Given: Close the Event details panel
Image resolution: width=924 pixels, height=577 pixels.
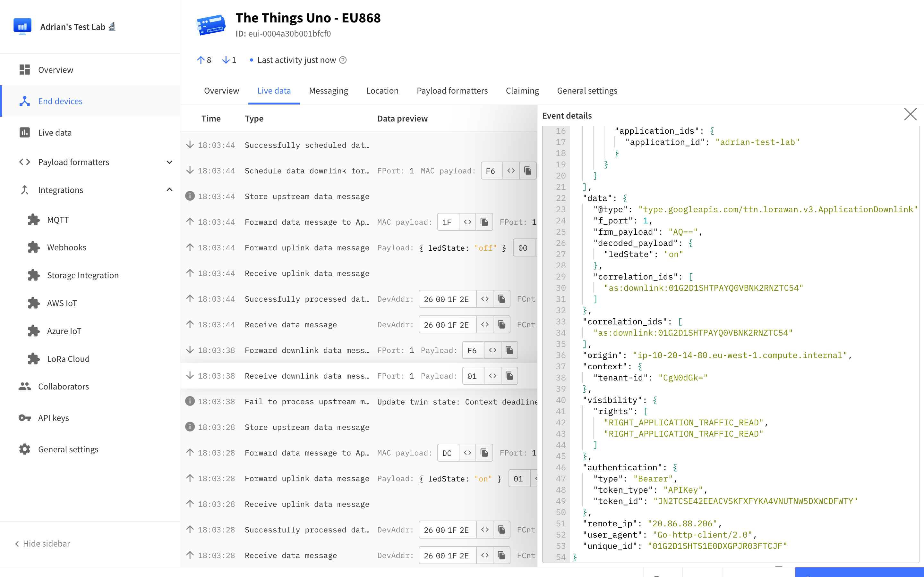Looking at the screenshot, I should [910, 114].
